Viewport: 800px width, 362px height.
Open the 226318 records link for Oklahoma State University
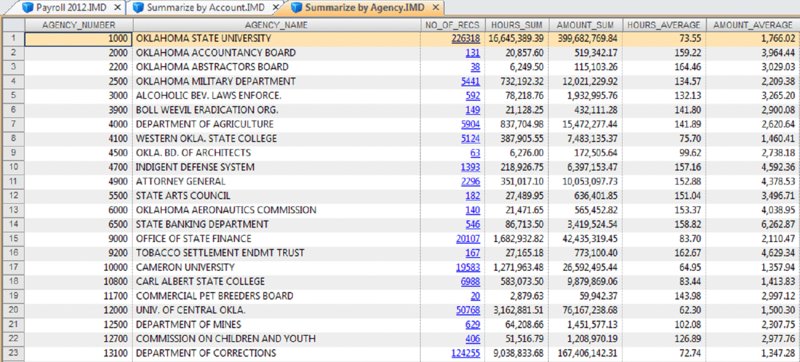(x=465, y=39)
